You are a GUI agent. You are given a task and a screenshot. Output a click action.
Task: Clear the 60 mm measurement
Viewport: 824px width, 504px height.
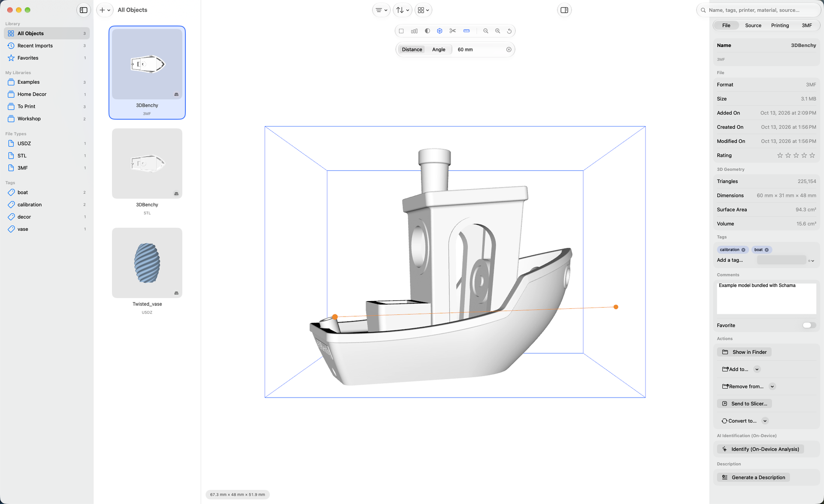[509, 49]
